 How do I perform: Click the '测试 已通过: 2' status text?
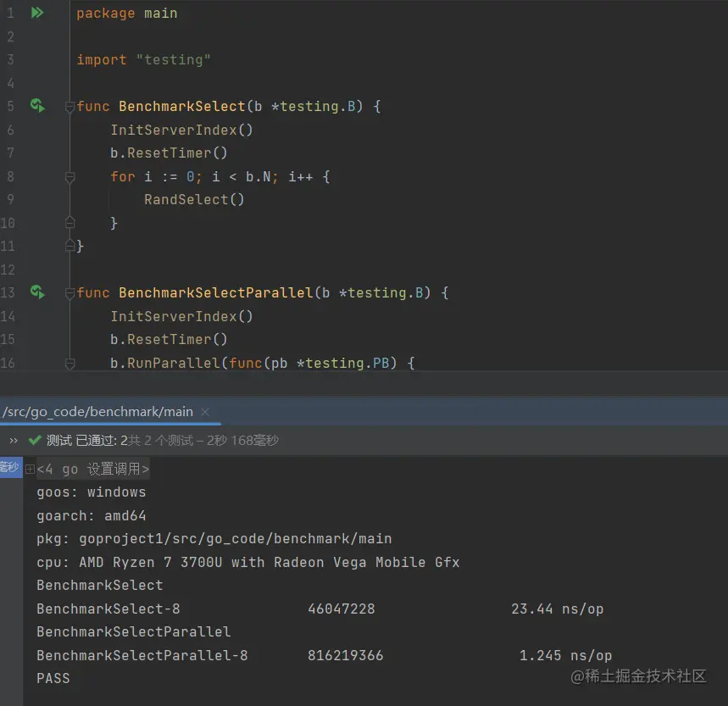[86, 440]
